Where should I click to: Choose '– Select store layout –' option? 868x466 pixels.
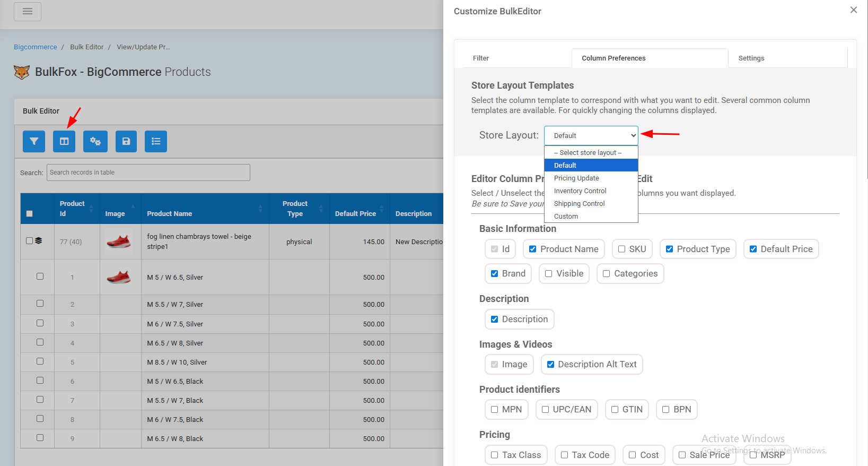(x=591, y=153)
